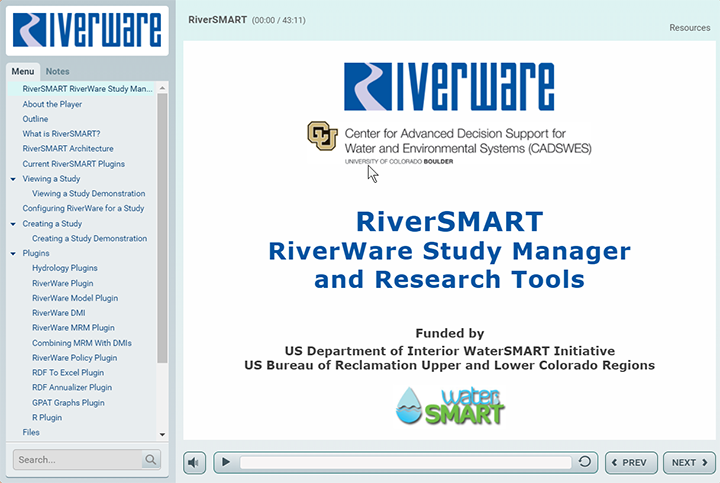The height and width of the screenshot is (483, 720).
Task: Go to previous slide with PREV button
Action: pyautogui.click(x=631, y=463)
